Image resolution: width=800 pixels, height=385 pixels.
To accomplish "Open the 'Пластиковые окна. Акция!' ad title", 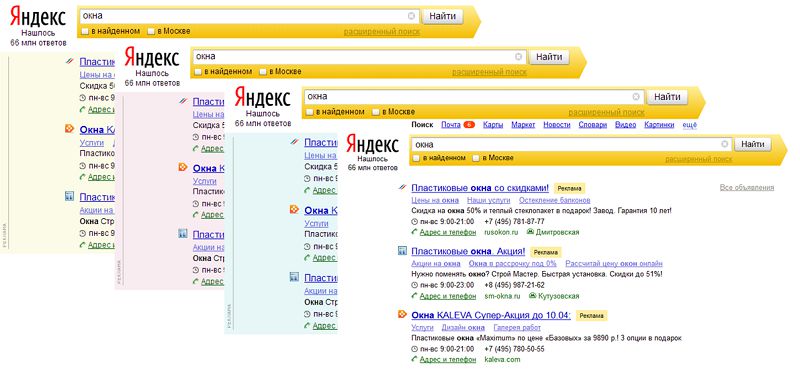I will pyautogui.click(x=468, y=251).
